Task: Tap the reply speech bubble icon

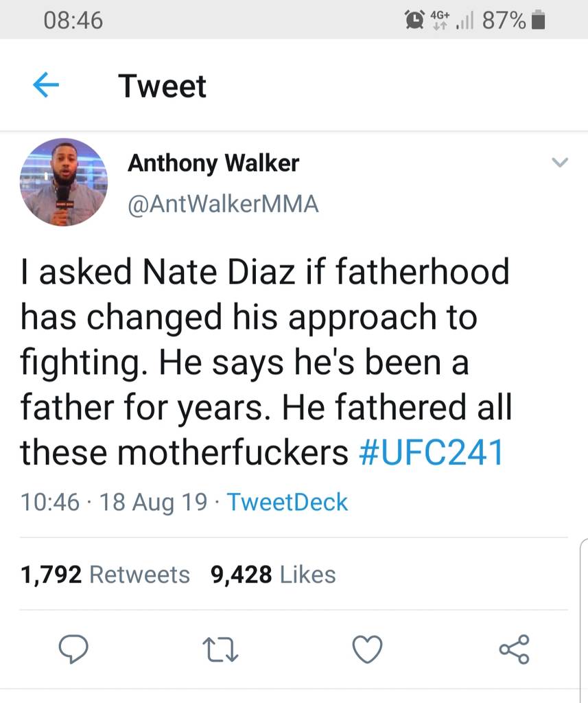Action: point(73,649)
